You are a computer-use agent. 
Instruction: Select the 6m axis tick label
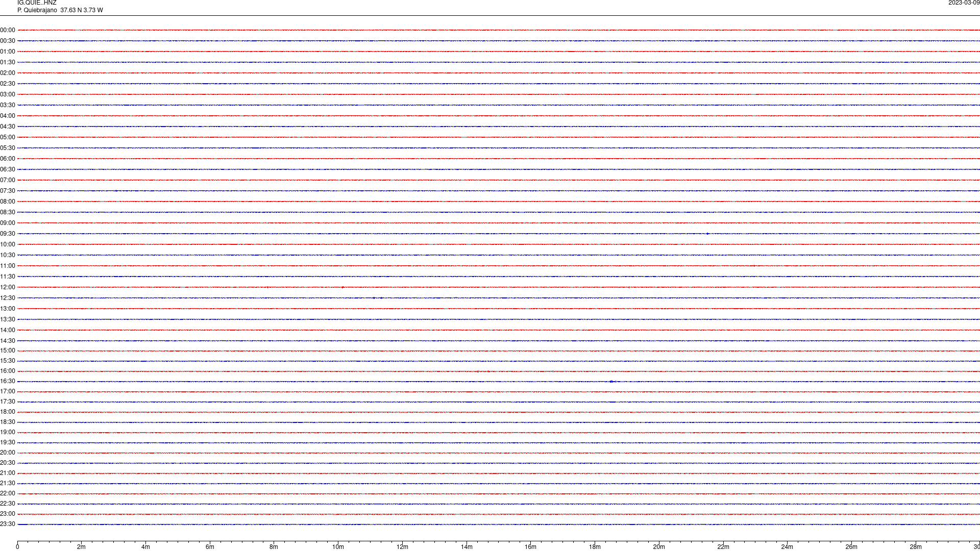click(x=210, y=547)
